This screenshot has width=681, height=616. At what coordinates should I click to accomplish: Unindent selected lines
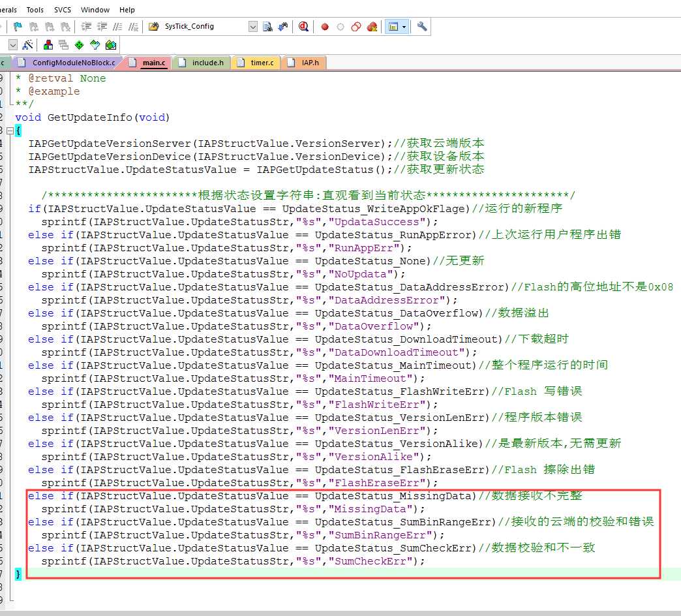[102, 27]
